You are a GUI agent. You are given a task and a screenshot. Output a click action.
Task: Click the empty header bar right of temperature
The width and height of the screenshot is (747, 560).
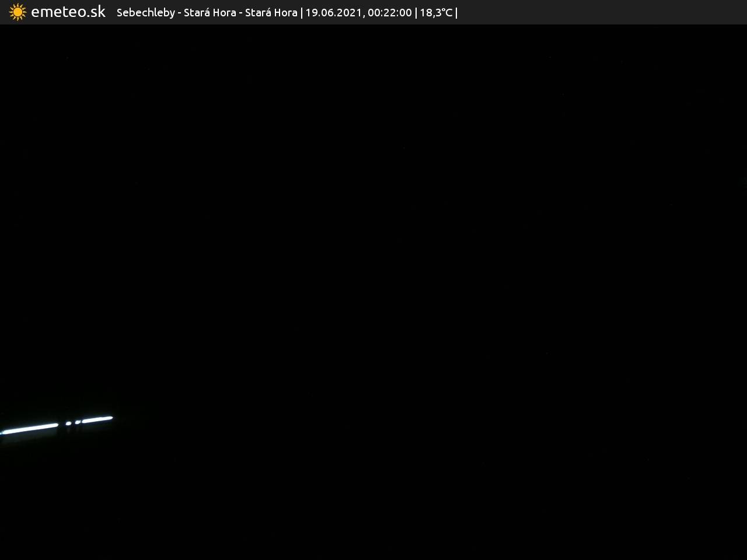(601, 12)
